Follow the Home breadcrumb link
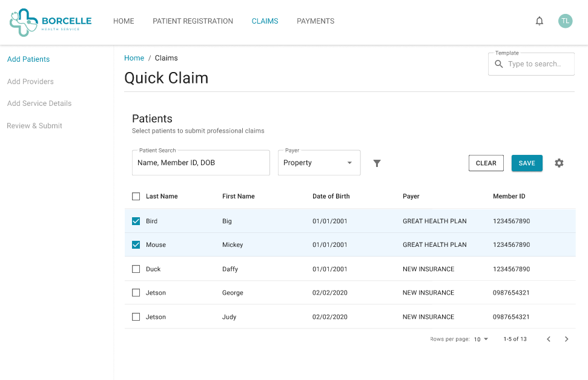The width and height of the screenshot is (588, 380). click(x=134, y=58)
